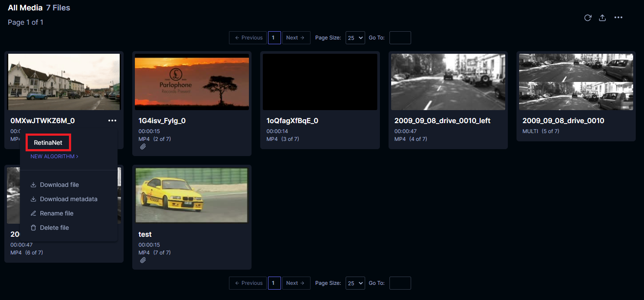Open the Parlophone sunset thumbnail
Viewport: 644px width, 300px height.
tap(192, 82)
